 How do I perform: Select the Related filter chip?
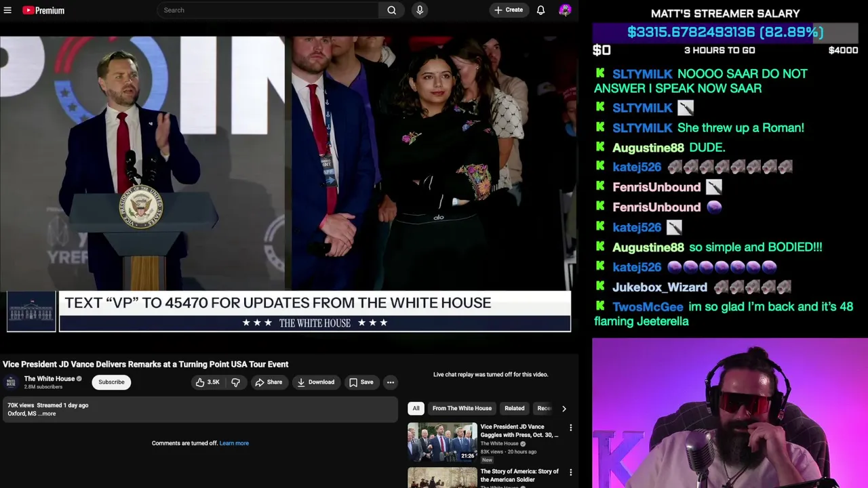click(x=514, y=408)
